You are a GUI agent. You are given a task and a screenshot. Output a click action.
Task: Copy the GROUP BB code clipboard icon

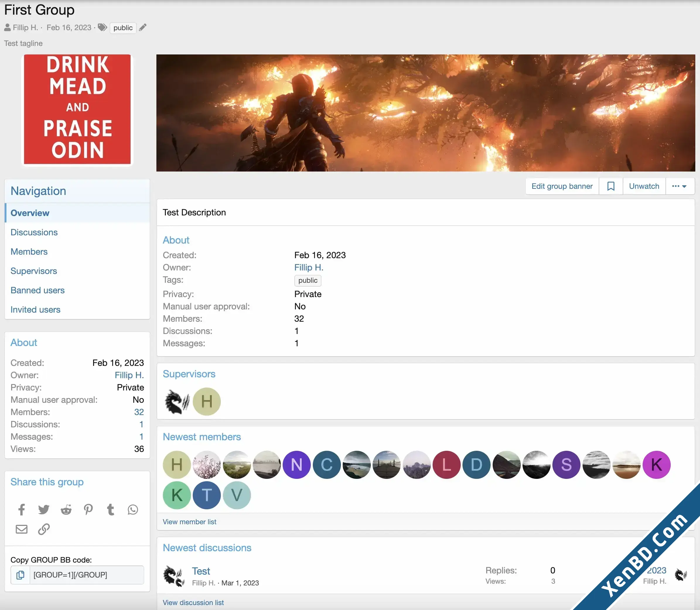click(21, 575)
